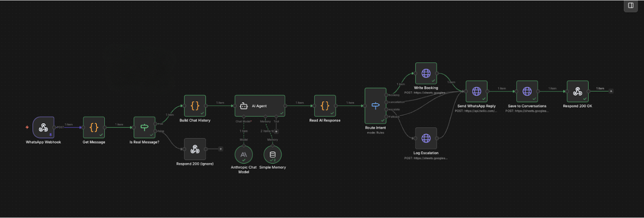
Task: Click the Respond 200 OK node
Action: click(x=578, y=92)
